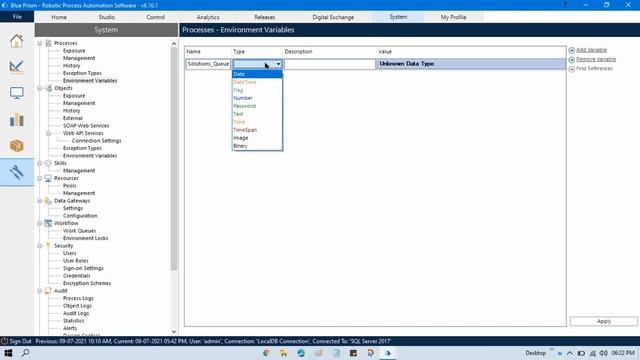Collapse the Web API Services node
The height and width of the screenshot is (360, 640).
(x=48, y=133)
